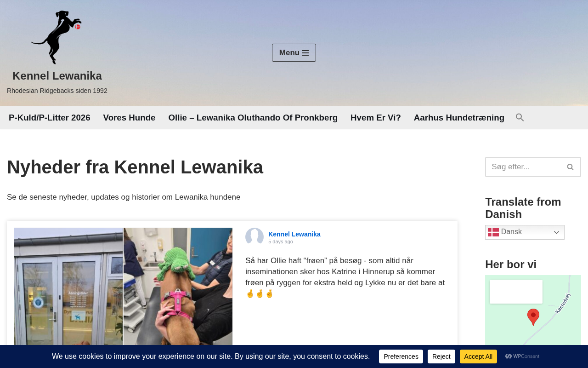
Task: Click the Kennel Lewanika author avatar
Action: (254, 237)
